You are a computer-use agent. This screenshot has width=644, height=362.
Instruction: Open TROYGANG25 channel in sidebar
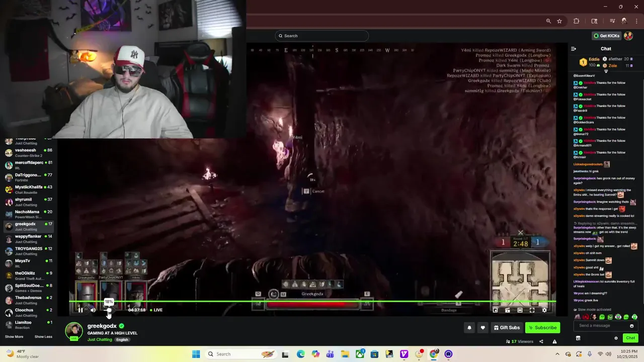coord(30,251)
